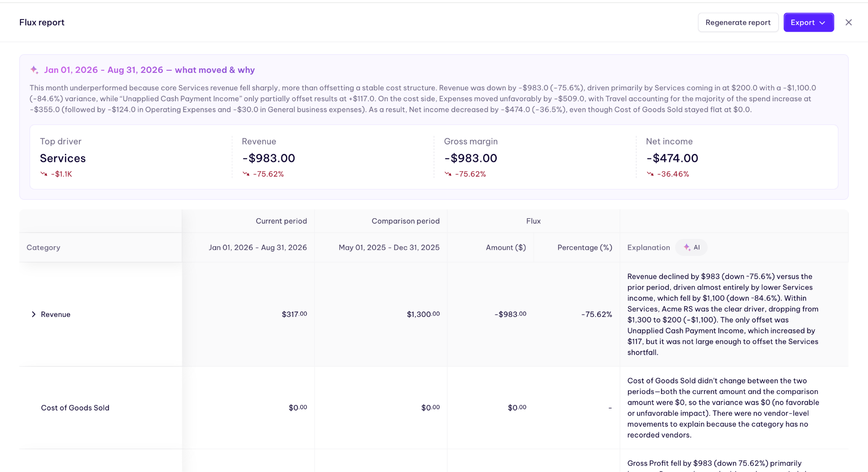Open the Export dropdown chevron
This screenshot has height=472, width=868.
822,23
